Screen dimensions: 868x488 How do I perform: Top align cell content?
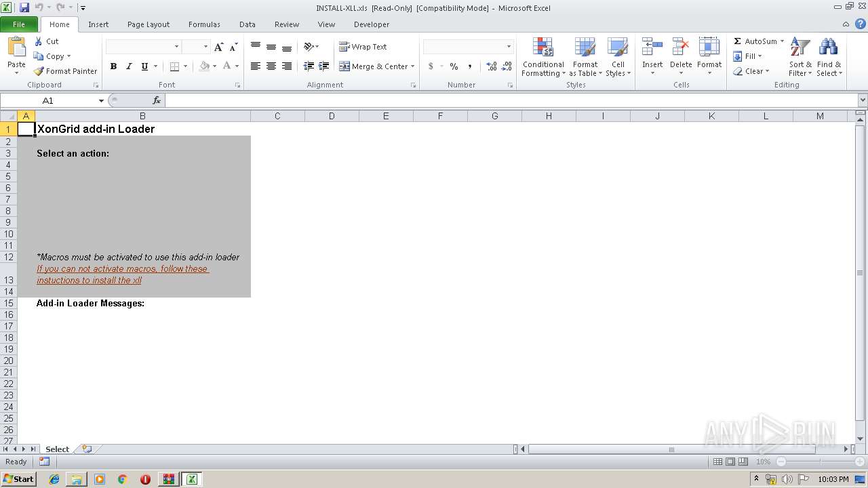coord(256,47)
